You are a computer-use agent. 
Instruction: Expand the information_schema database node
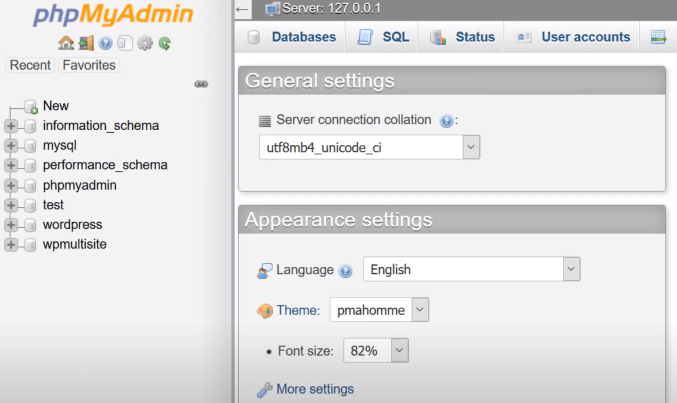[x=11, y=126]
